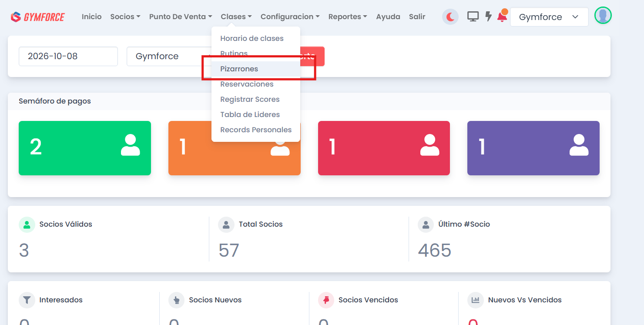Click the Último #Socio value 465
Image resolution: width=644 pixels, height=325 pixels.
[435, 251]
